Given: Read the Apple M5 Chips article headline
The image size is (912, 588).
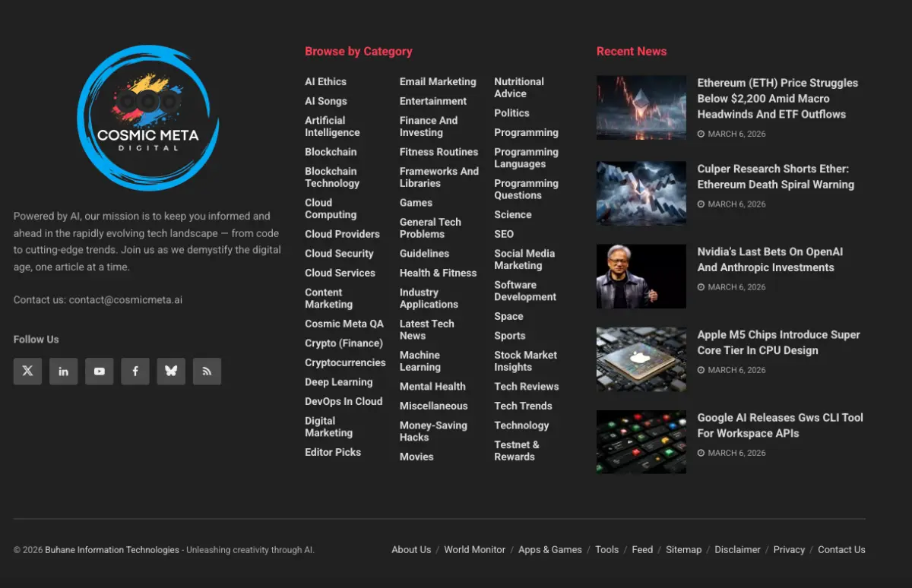Looking at the screenshot, I should [x=778, y=342].
